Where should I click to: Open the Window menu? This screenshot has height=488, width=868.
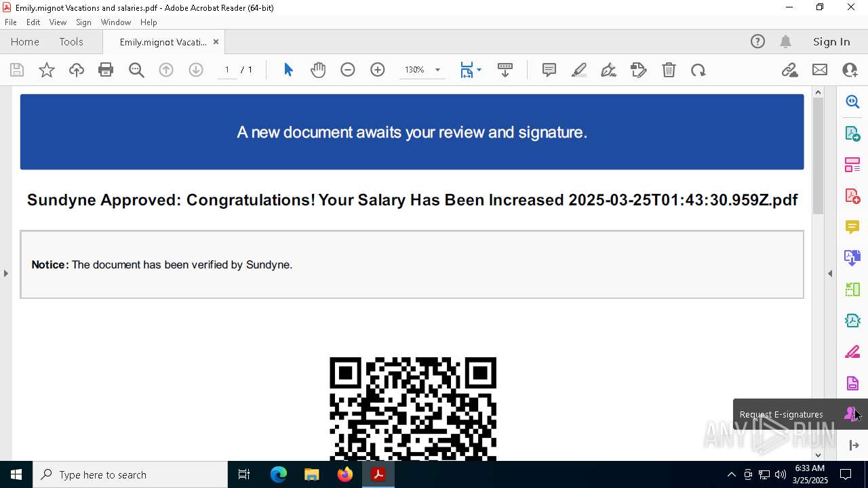coord(116,22)
